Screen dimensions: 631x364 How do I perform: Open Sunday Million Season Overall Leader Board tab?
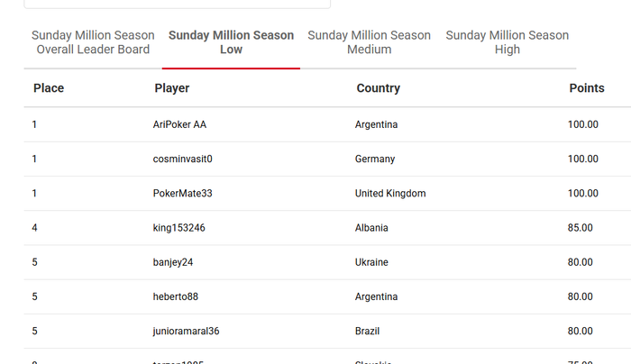coord(93,42)
